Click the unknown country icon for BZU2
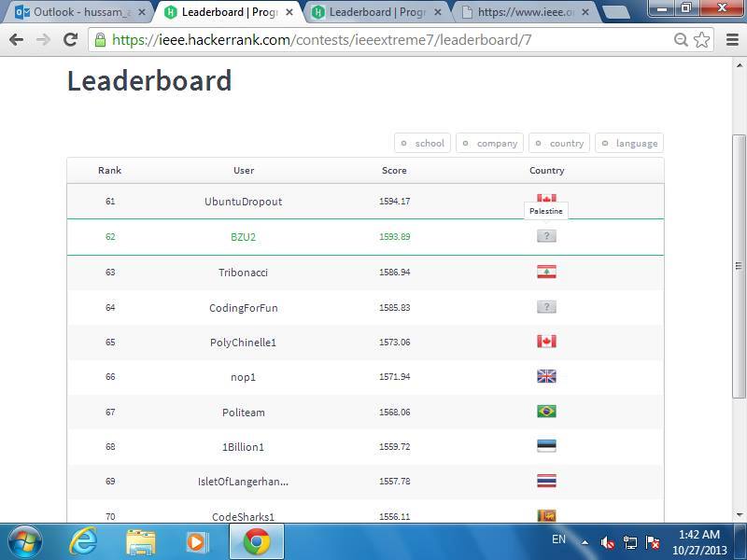Screen dimensions: 747x560 click(x=546, y=236)
